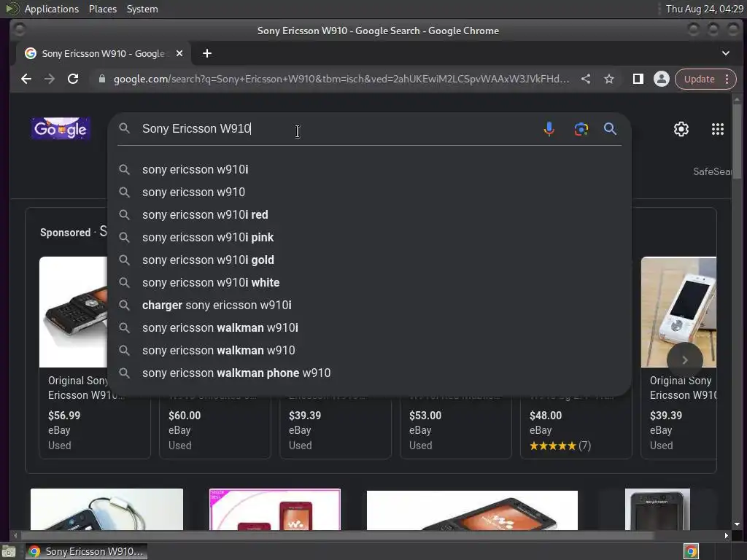Image resolution: width=747 pixels, height=560 pixels.
Task: Click the Sony Ericsson W910 taskbar item
Action: coord(86,551)
